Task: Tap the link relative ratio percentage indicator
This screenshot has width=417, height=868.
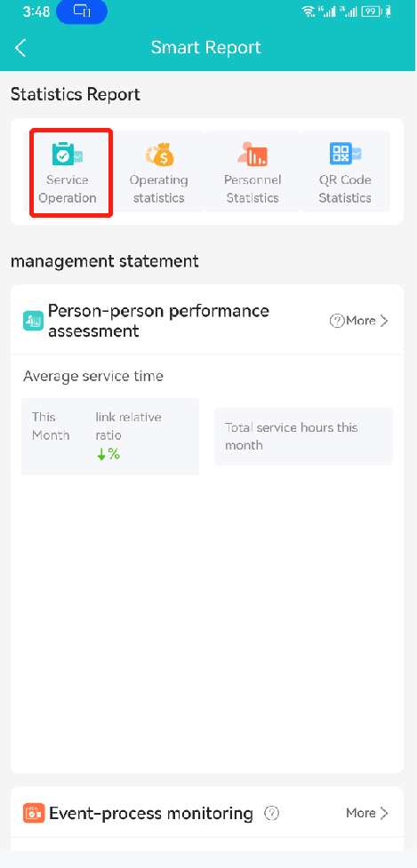Action: (108, 455)
